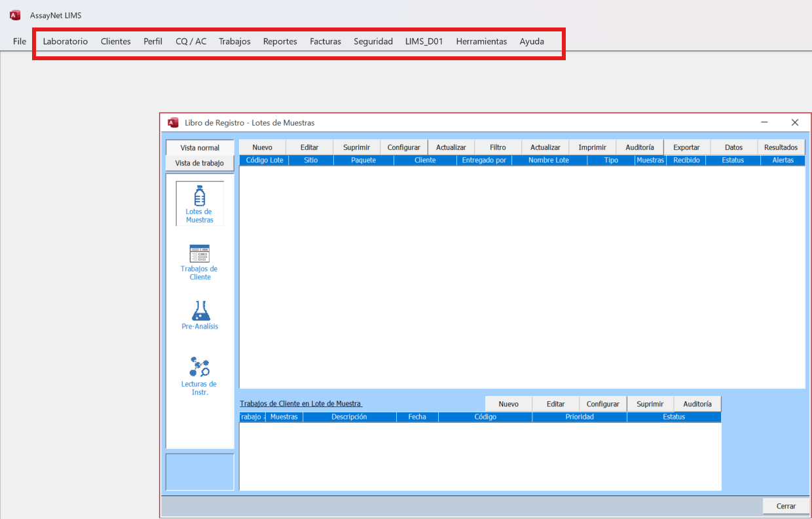Click the Prioridad column header
The width and height of the screenshot is (812, 519).
click(580, 417)
